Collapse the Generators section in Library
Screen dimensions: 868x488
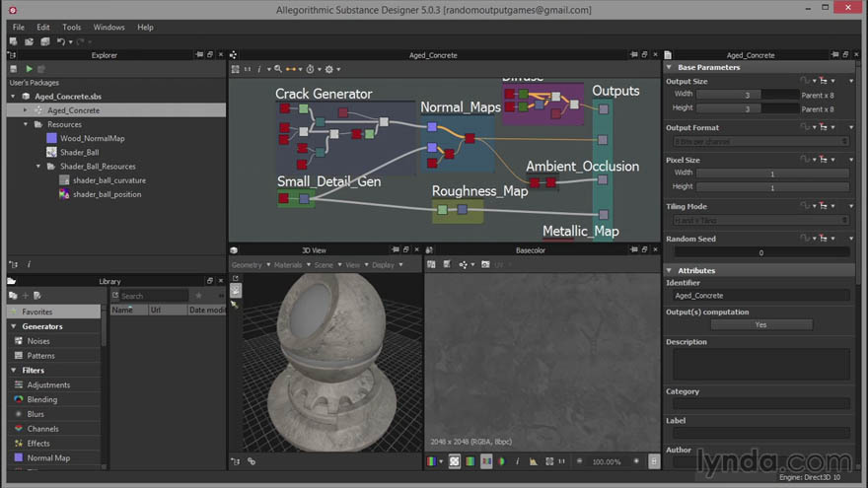tap(14, 326)
